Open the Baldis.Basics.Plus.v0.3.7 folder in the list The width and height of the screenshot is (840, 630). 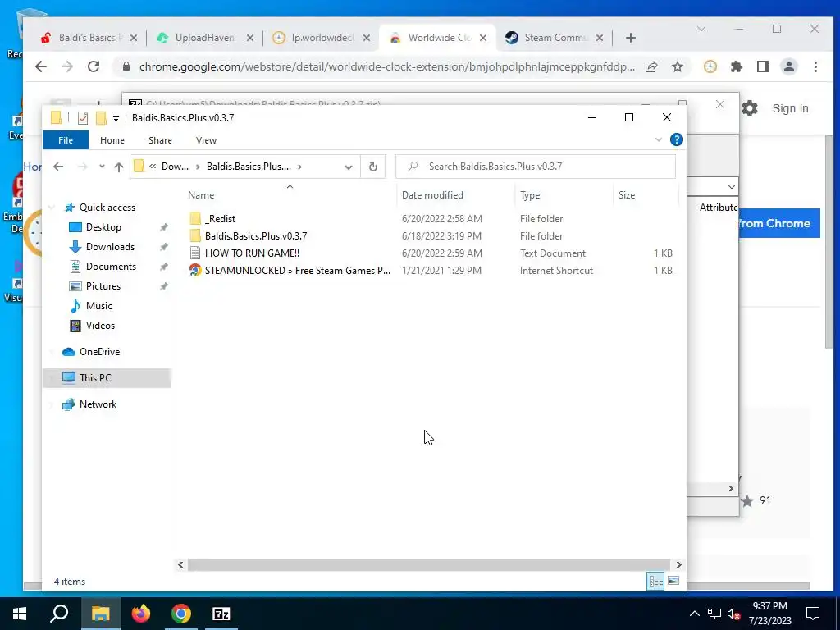pos(256,235)
